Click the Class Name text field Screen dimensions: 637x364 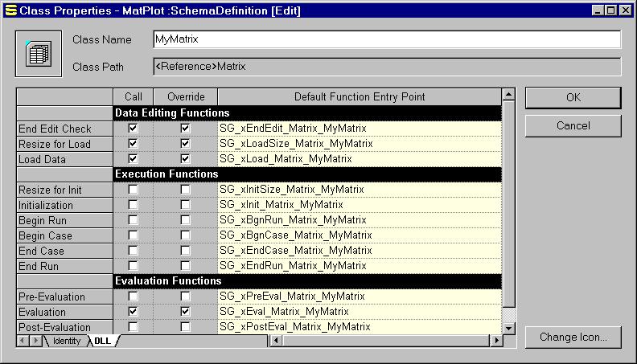click(x=386, y=39)
